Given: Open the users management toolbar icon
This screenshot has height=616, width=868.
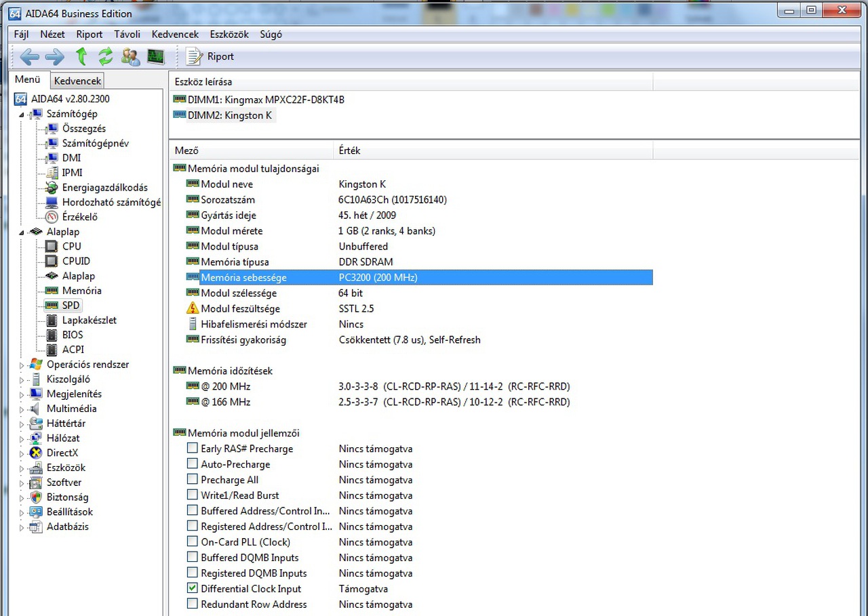Looking at the screenshot, I should pyautogui.click(x=130, y=57).
